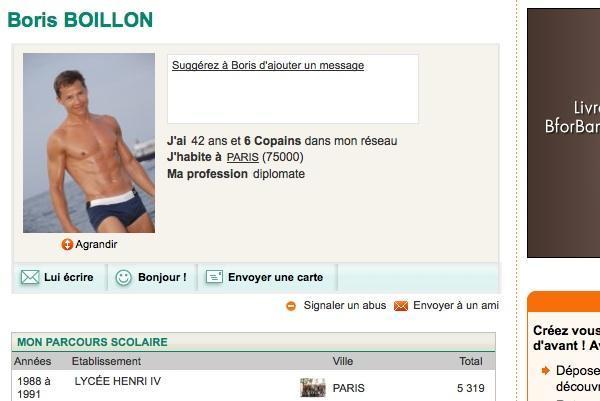This screenshot has height=401, width=600.
Task: Click the orange Agrandir magnify icon
Action: point(67,244)
